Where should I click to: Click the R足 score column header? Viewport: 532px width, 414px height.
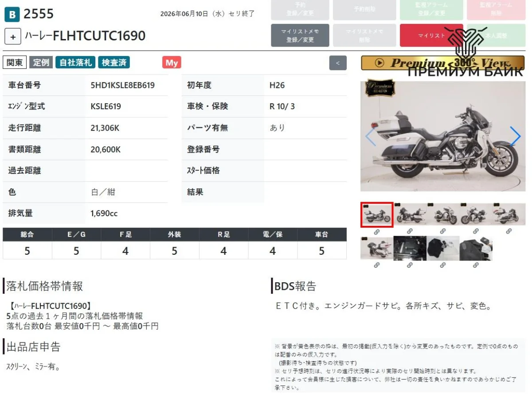tap(223, 234)
